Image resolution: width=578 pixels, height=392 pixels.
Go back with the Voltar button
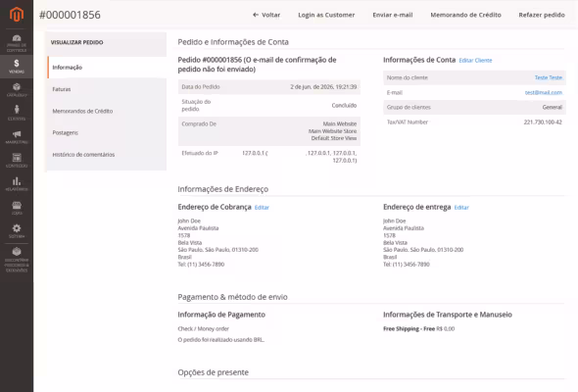(266, 15)
